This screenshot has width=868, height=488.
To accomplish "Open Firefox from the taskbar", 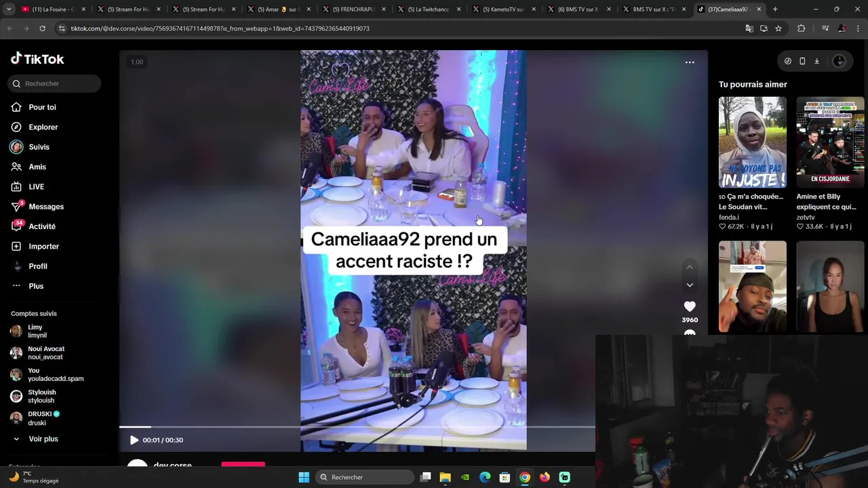I will 545,477.
